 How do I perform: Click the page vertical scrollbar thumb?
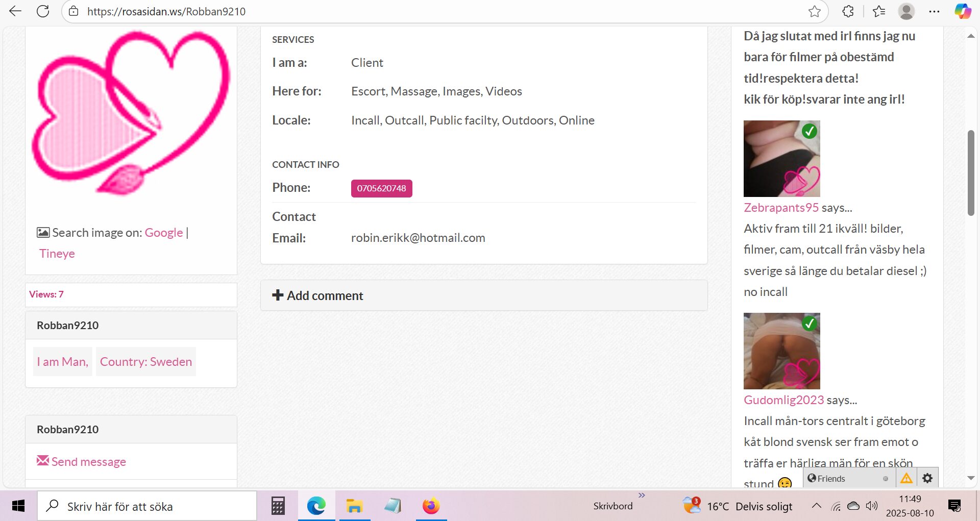point(971,173)
